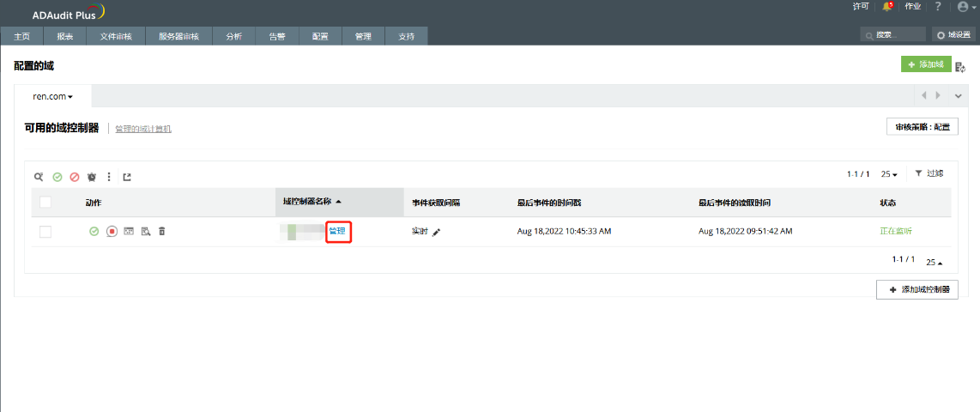
Task: Open the top page size 25 dropdown
Action: (889, 174)
